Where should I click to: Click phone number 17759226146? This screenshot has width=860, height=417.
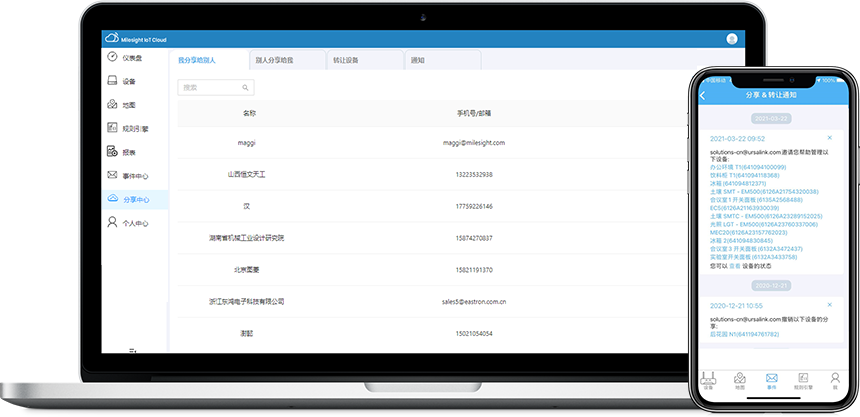[474, 206]
